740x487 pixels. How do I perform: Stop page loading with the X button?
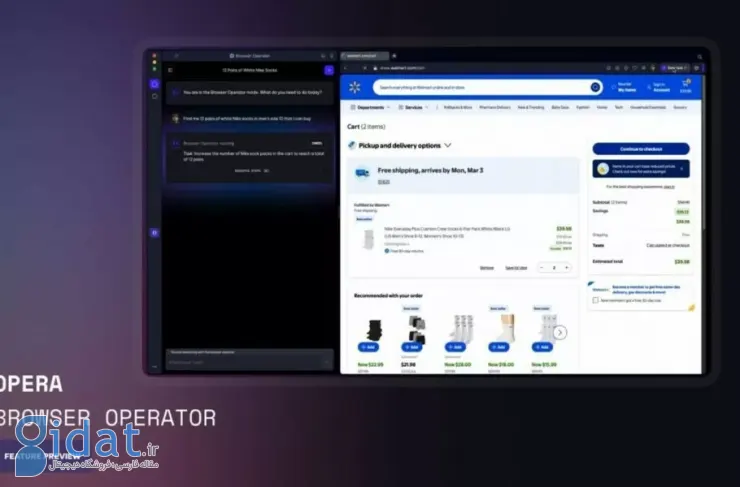(x=364, y=68)
